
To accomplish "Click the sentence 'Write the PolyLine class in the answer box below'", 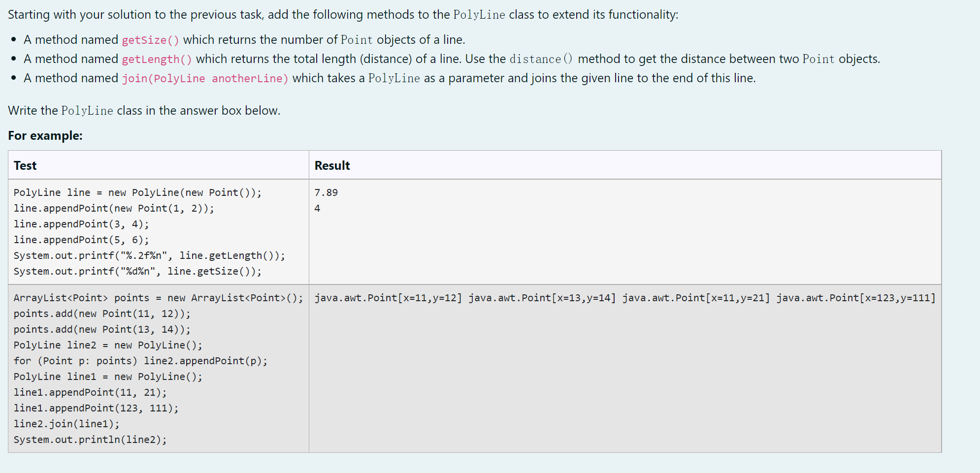I will pyautogui.click(x=144, y=110).
